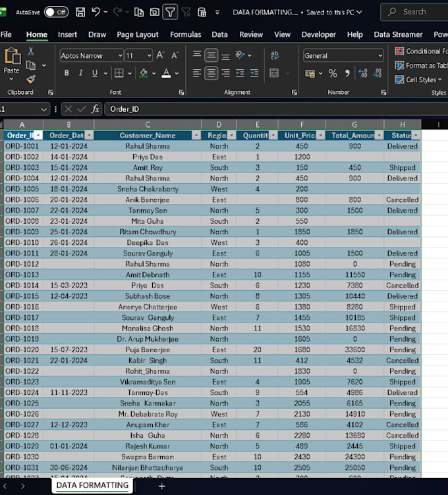Click the Save icon in the Quick Access Toolbar
The width and height of the screenshot is (448, 495).
click(x=80, y=13)
